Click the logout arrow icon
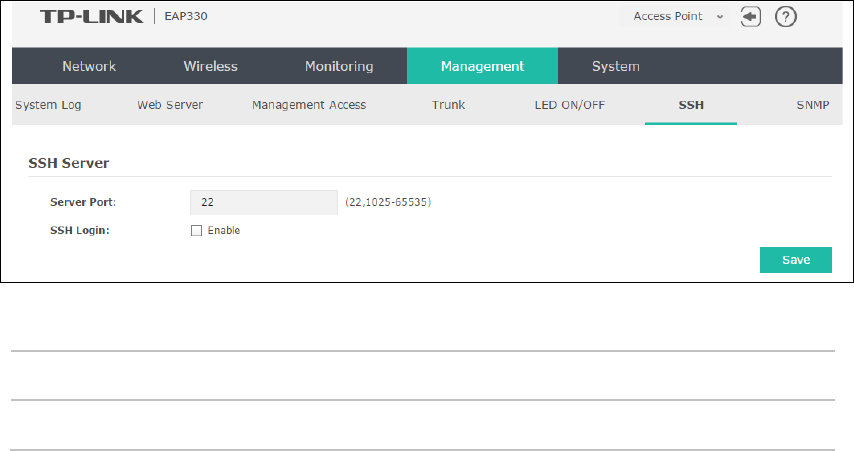Screen dimensions: 854x451 (x=751, y=17)
